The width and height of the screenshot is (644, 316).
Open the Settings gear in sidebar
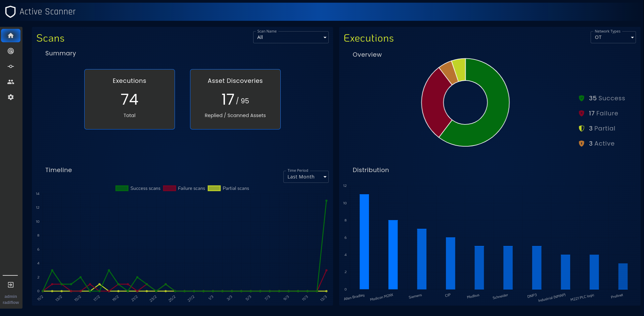(x=11, y=97)
